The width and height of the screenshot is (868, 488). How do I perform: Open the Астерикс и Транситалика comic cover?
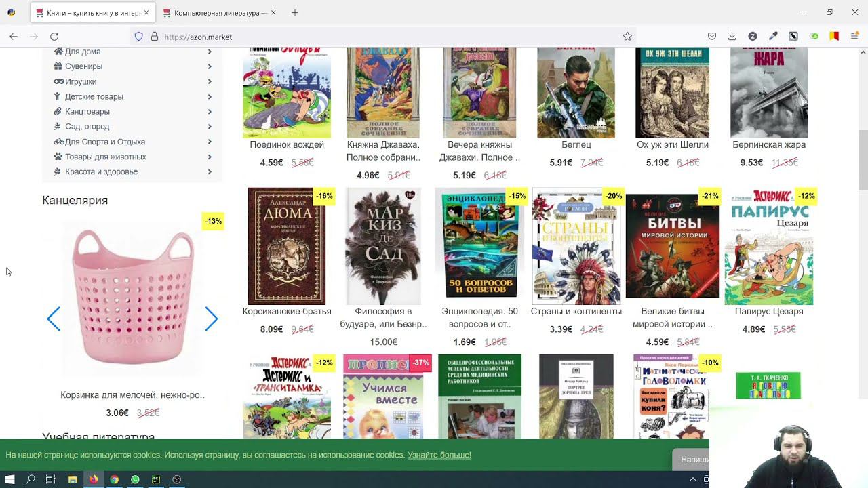[x=287, y=396]
